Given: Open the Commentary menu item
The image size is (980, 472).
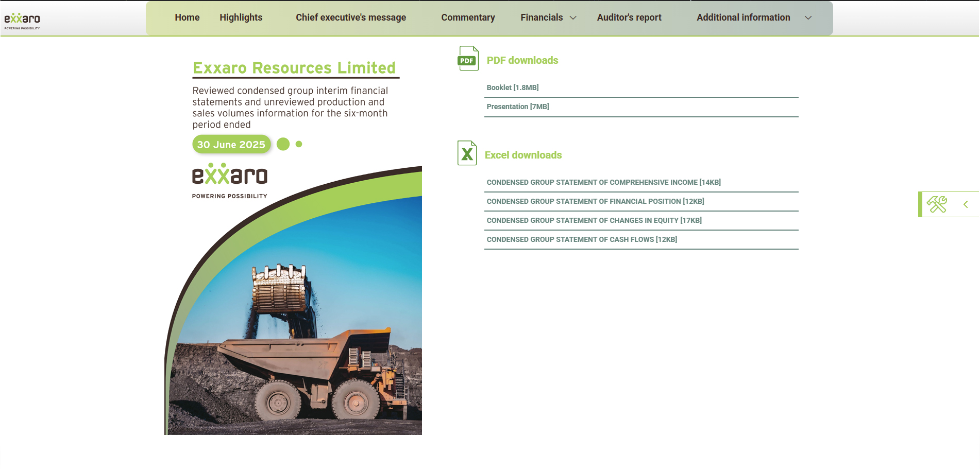Looking at the screenshot, I should [468, 18].
